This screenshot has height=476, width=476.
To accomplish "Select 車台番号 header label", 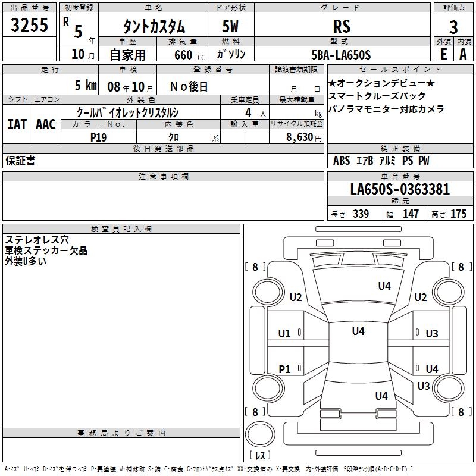I will [400, 176].
